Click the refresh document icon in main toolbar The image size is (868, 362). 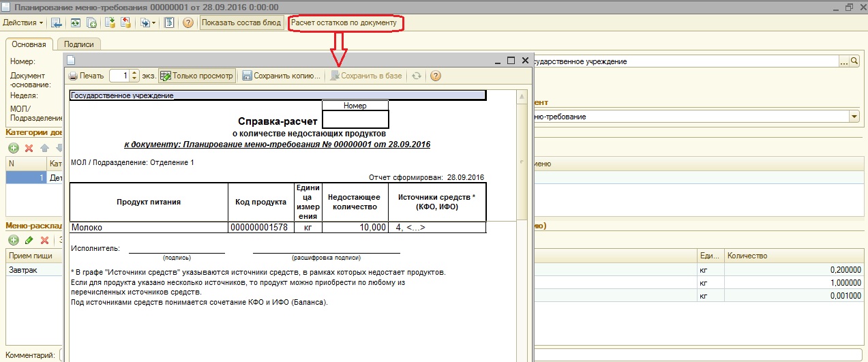point(74,22)
